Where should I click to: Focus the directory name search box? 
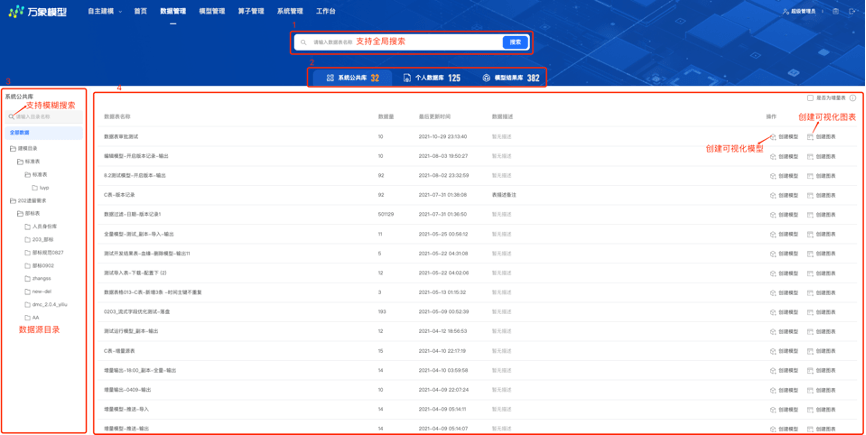pos(44,117)
